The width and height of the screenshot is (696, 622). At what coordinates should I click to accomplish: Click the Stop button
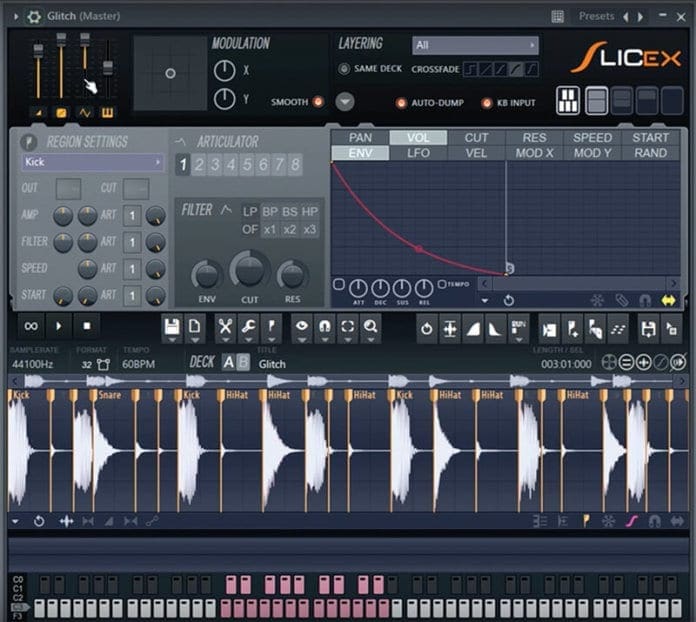tap(87, 326)
